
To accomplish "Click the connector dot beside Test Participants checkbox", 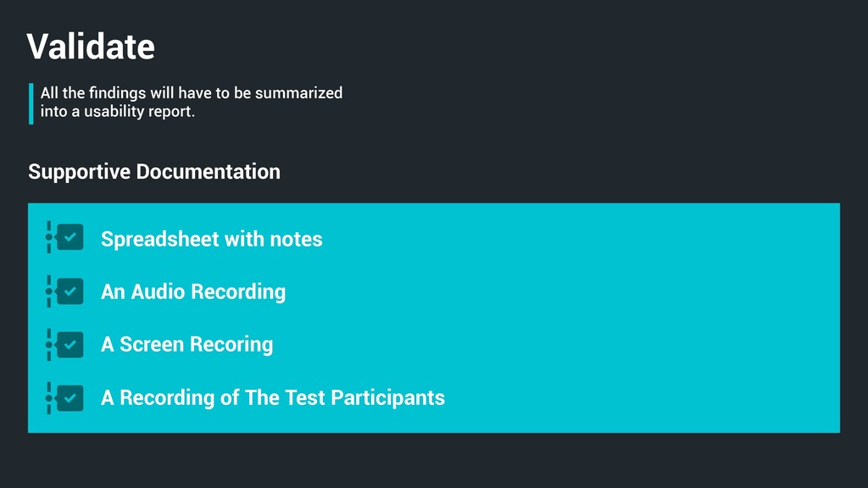I will (49, 396).
